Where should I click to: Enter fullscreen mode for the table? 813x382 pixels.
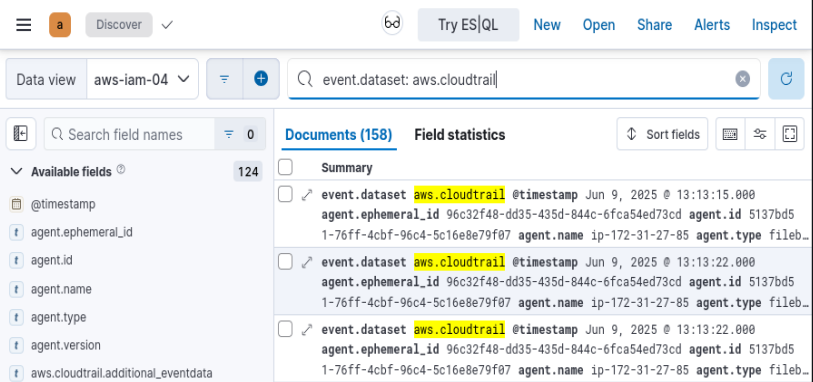tap(790, 134)
